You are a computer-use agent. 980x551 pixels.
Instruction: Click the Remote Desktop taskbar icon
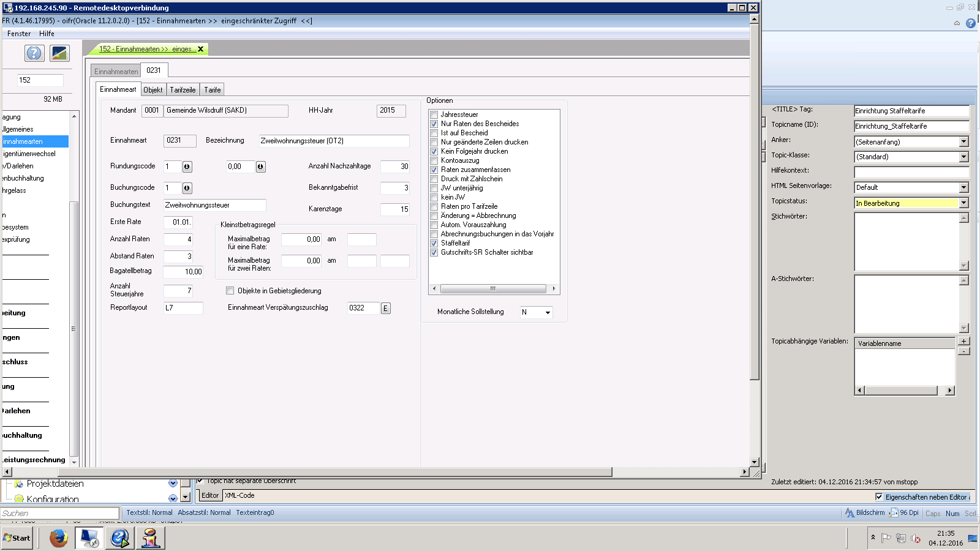[89, 538]
